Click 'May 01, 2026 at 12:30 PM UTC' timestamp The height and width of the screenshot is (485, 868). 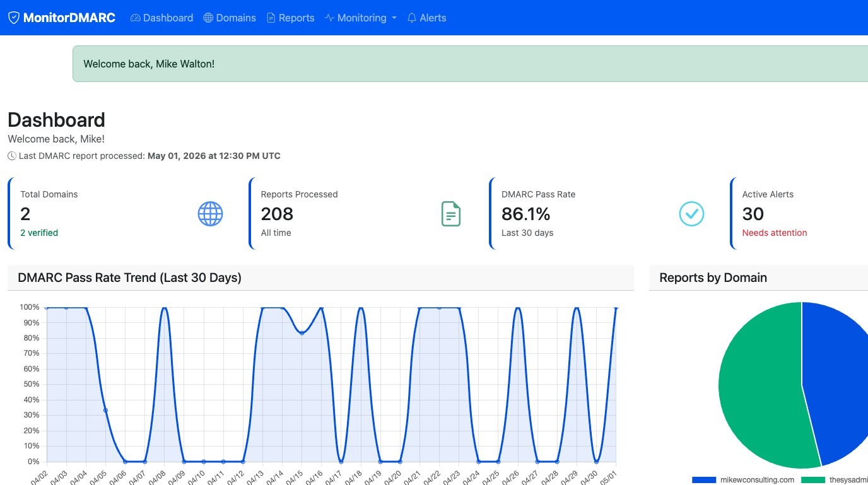214,156
